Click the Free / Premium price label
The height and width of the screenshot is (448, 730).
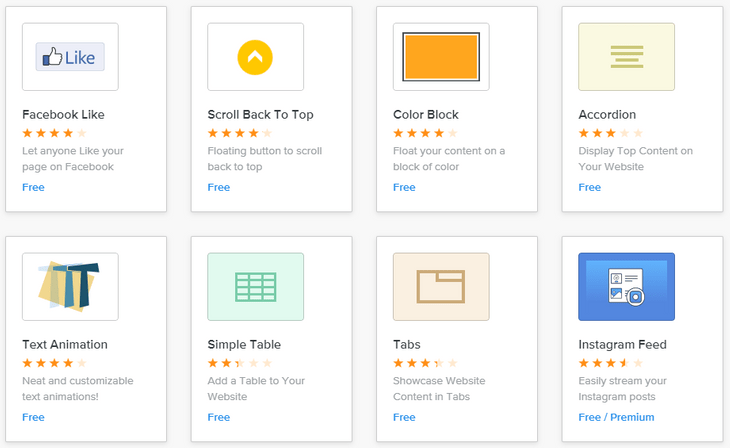tap(616, 417)
